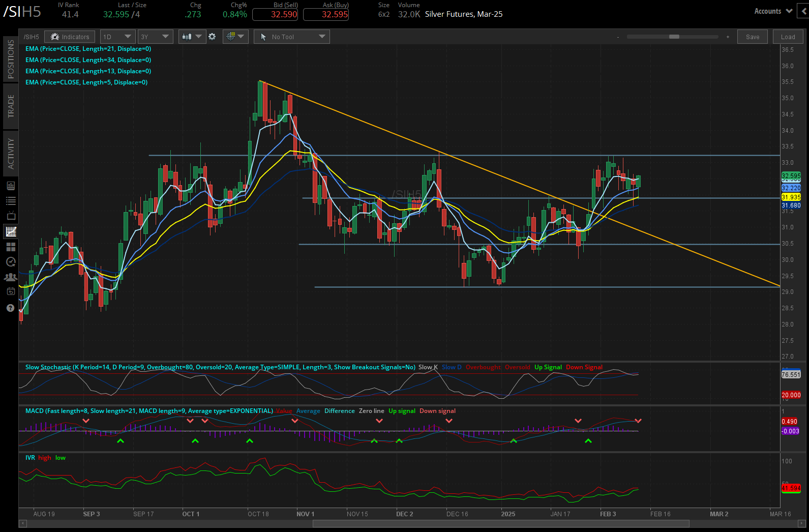The width and height of the screenshot is (809, 532).
Task: Open the help question mark icon
Action: [x=10, y=308]
